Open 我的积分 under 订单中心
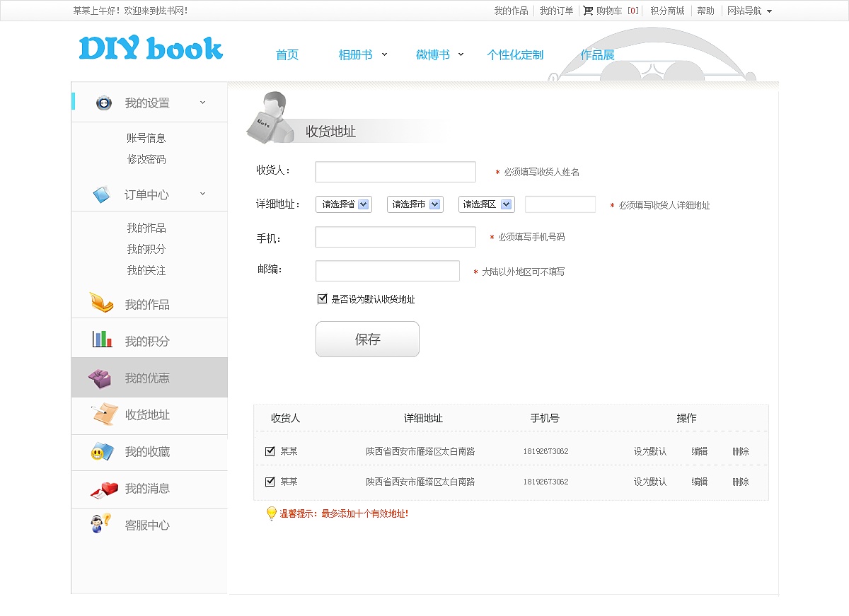 pyautogui.click(x=146, y=249)
